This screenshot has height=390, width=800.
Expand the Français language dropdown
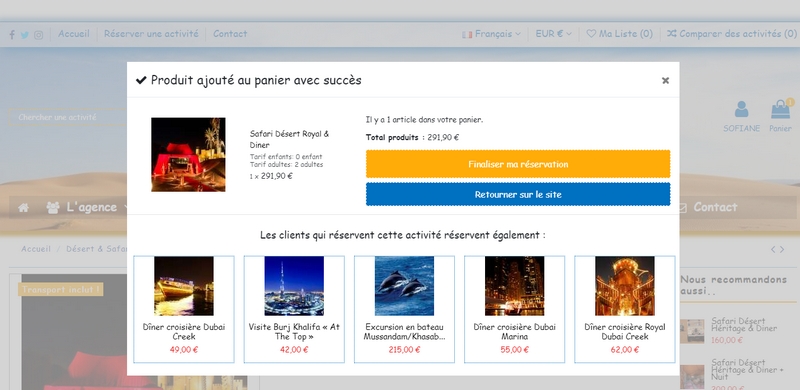pos(491,34)
